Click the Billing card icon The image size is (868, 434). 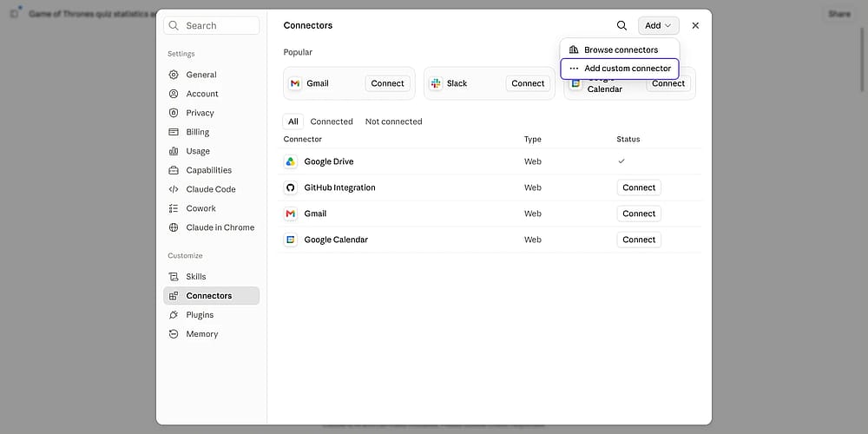coord(174,132)
